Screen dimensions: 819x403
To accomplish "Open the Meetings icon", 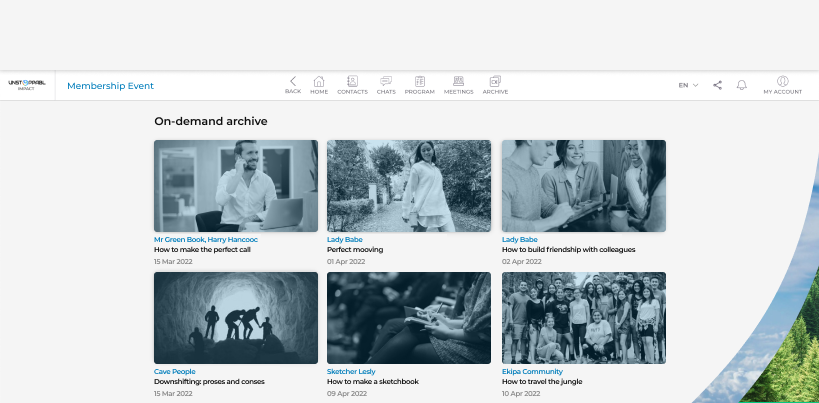I will (x=458, y=81).
